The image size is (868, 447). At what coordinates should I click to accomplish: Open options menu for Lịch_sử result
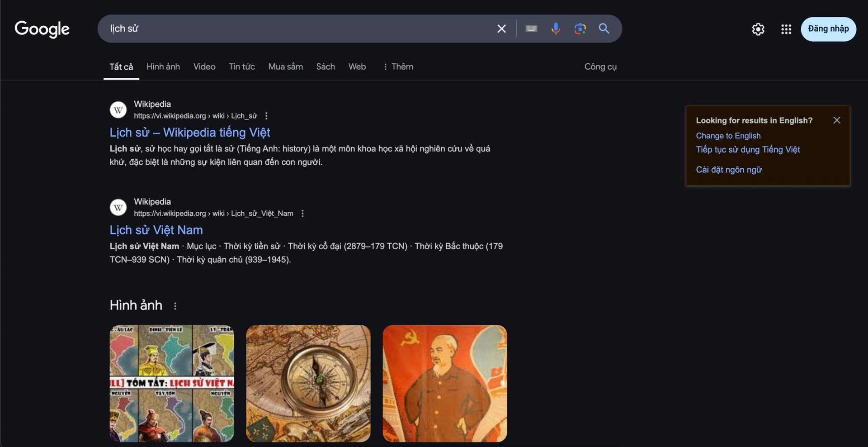click(266, 116)
